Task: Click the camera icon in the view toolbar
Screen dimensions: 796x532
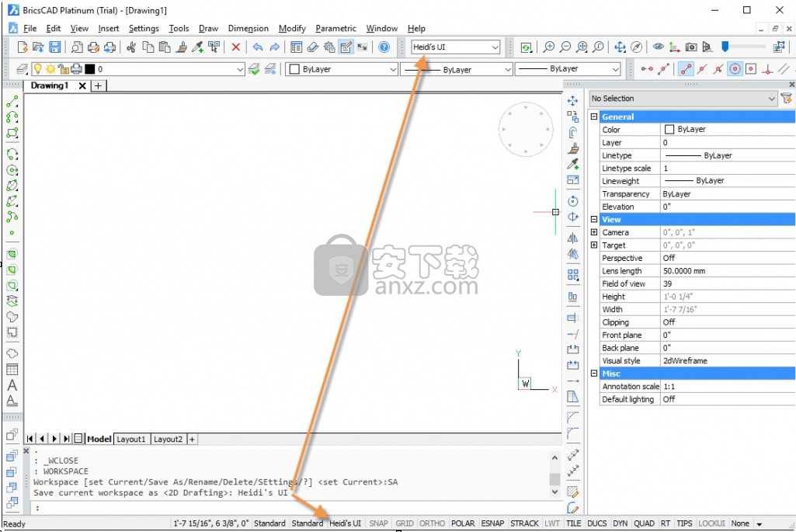Action: point(691,47)
